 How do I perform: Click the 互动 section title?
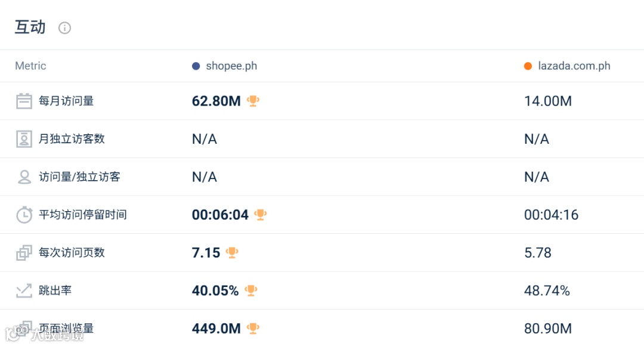coord(30,27)
